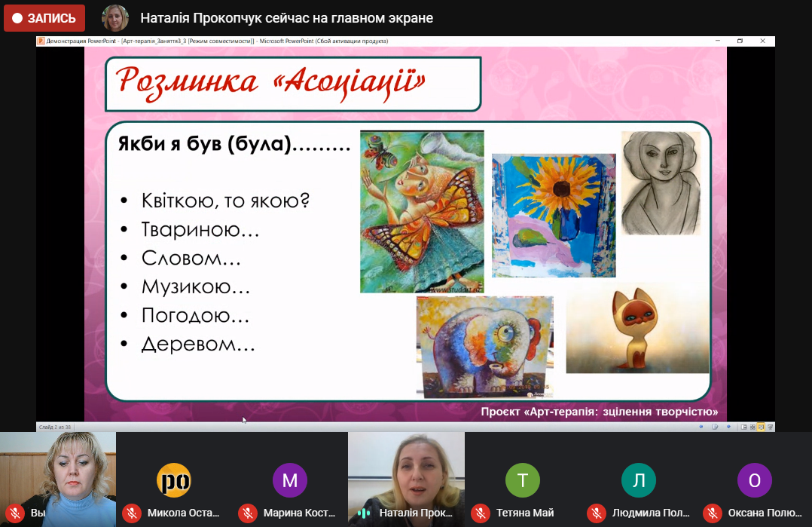Select the Reading view icon

761,427
